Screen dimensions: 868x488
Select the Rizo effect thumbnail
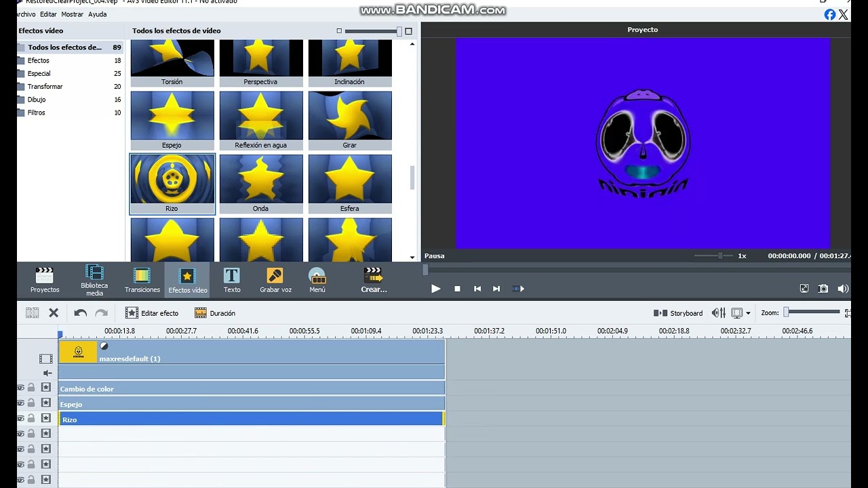(172, 184)
